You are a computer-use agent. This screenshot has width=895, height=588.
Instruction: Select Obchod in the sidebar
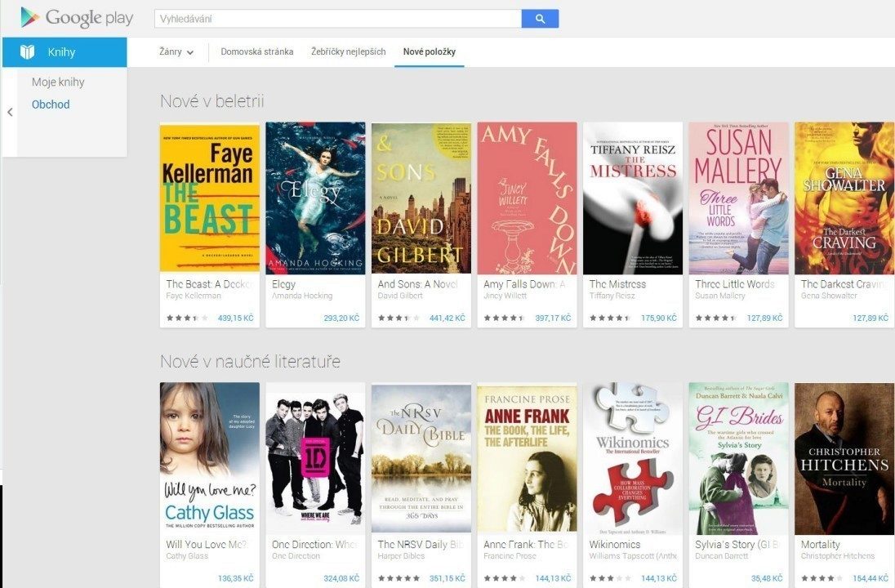51,105
